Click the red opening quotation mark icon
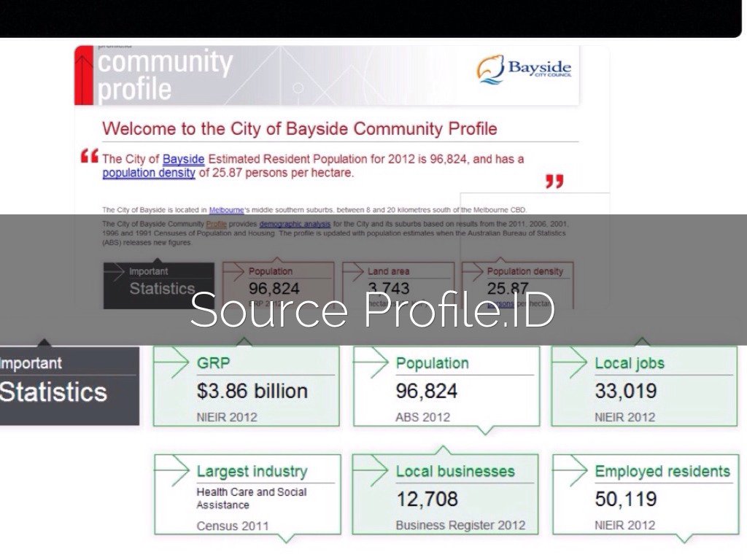This screenshot has width=747, height=560. click(89, 155)
